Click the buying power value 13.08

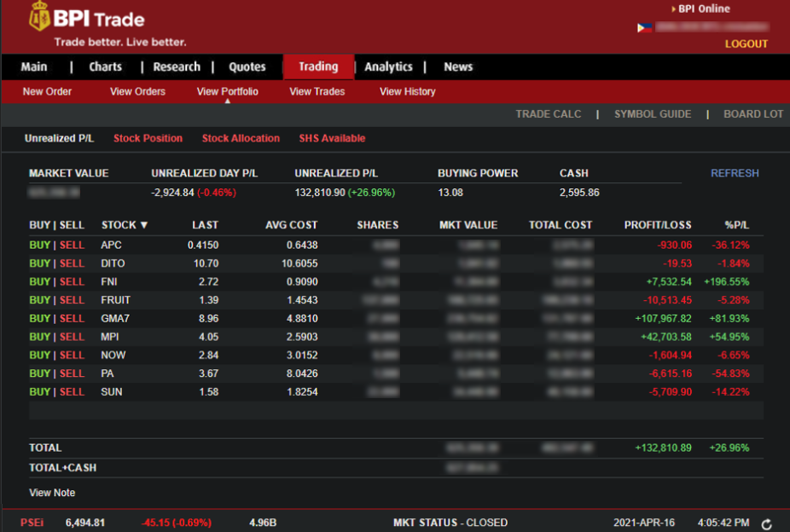450,193
